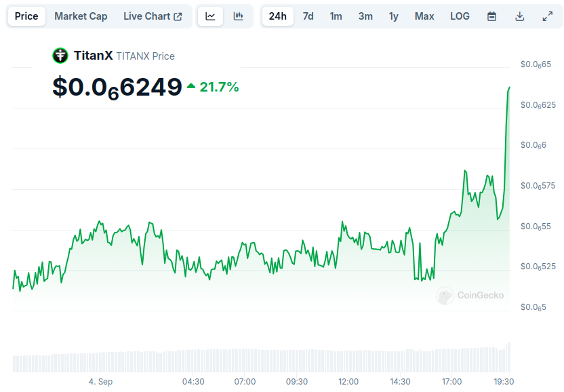The image size is (564, 392).
Task: Download chart data icon
Action: tap(520, 16)
